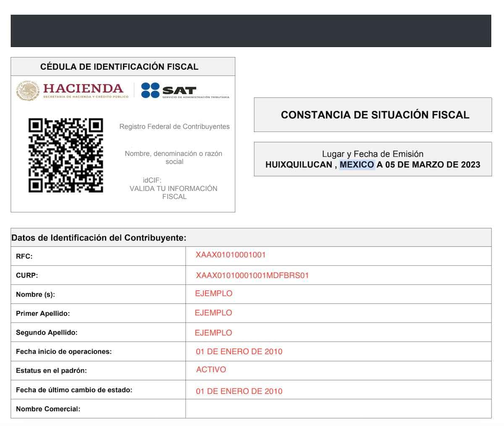Click the EJEMPLO value beside Segundo Apellido
504x426 pixels.
[213, 333]
